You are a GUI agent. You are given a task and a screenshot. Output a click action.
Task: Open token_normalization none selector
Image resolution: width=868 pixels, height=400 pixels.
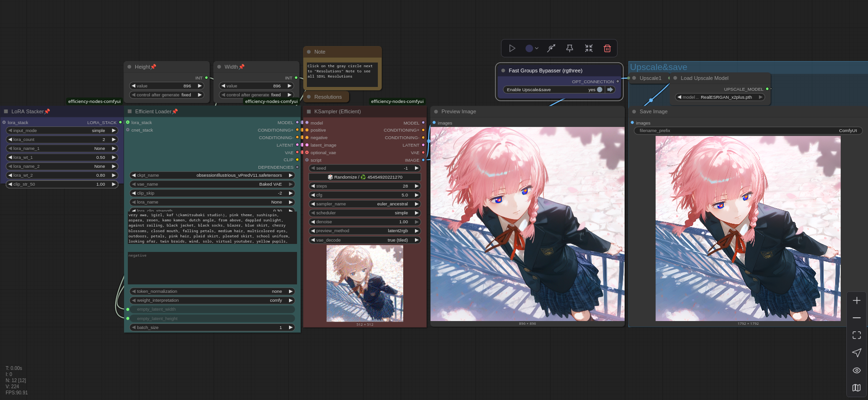pyautogui.click(x=212, y=291)
